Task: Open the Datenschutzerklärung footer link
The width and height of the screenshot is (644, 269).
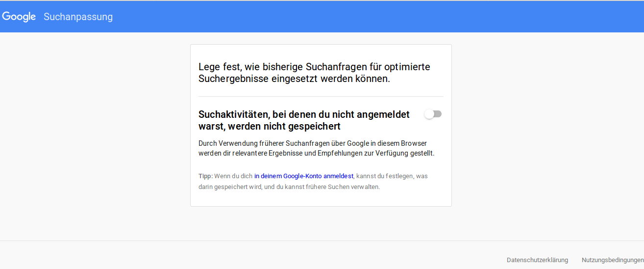Action: point(537,260)
